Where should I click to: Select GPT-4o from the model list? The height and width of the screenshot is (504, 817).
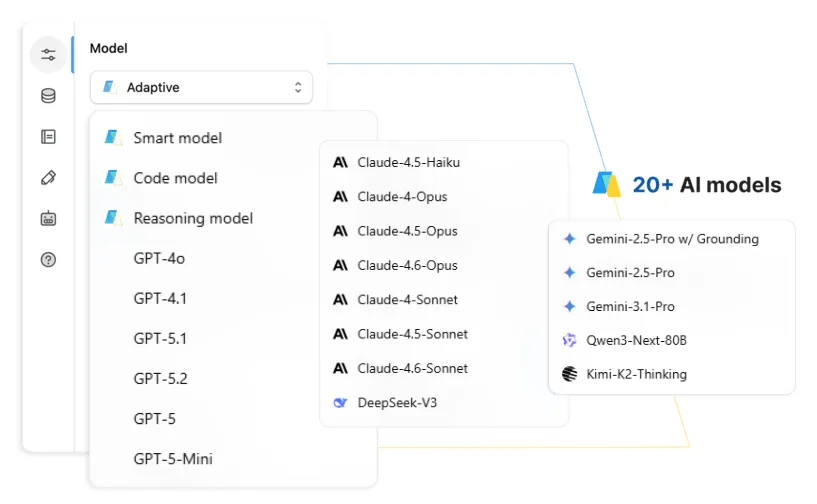pyautogui.click(x=159, y=258)
